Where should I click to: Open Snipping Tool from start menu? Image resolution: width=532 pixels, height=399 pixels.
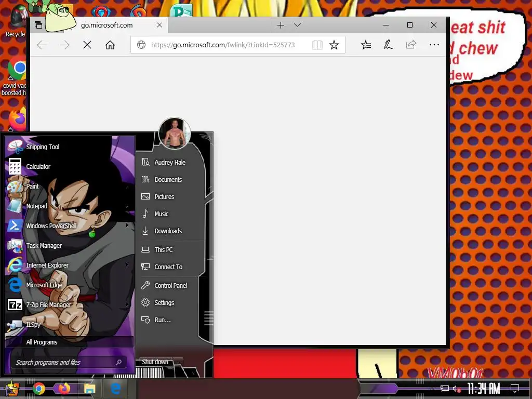coord(70,147)
